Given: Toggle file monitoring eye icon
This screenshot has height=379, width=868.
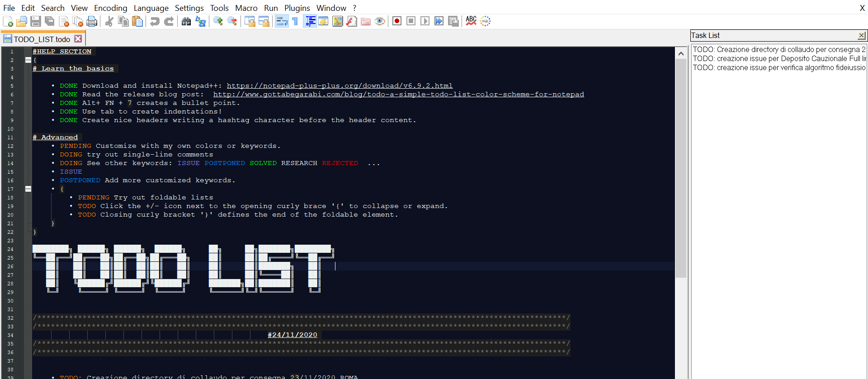Looking at the screenshot, I should coord(380,21).
